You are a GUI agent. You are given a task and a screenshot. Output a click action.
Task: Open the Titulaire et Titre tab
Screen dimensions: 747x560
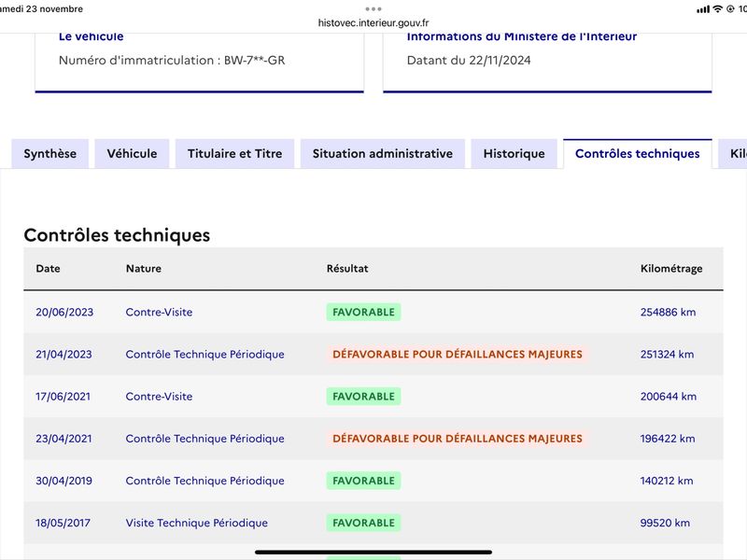click(235, 153)
